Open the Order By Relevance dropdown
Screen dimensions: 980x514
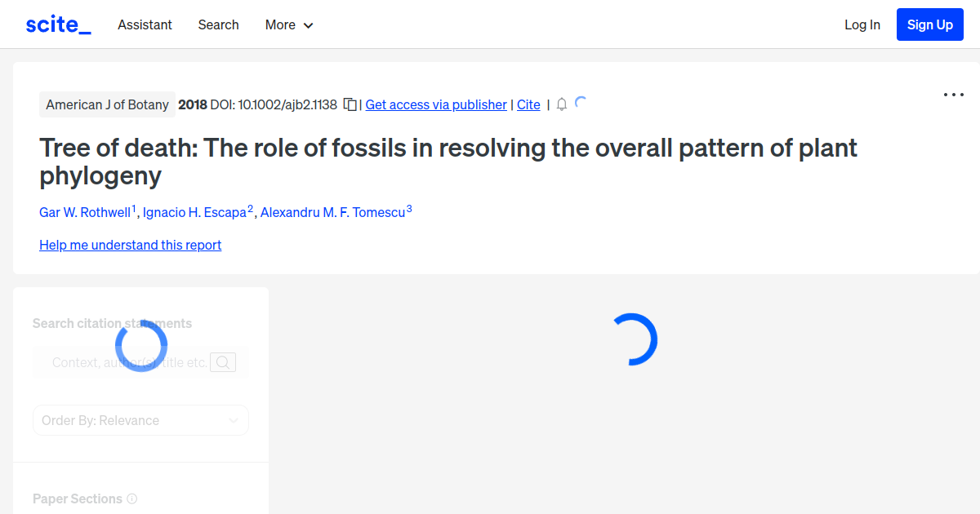tap(140, 419)
